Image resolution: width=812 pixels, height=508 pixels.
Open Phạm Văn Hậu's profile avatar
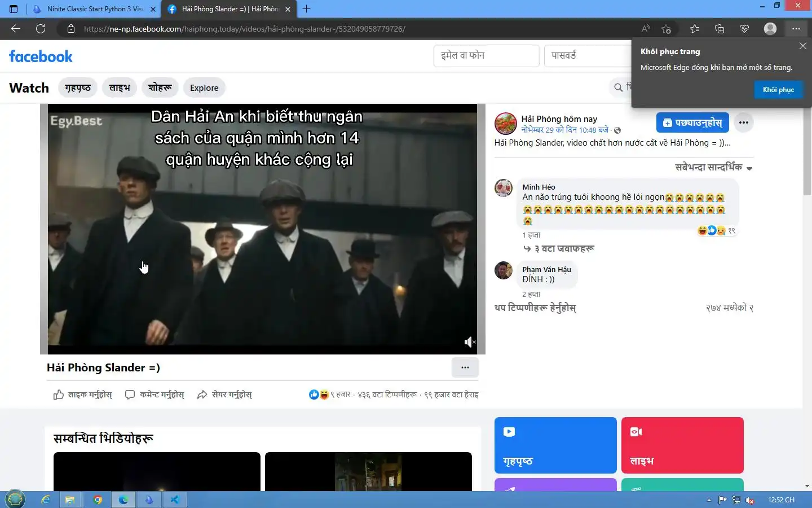pyautogui.click(x=504, y=270)
